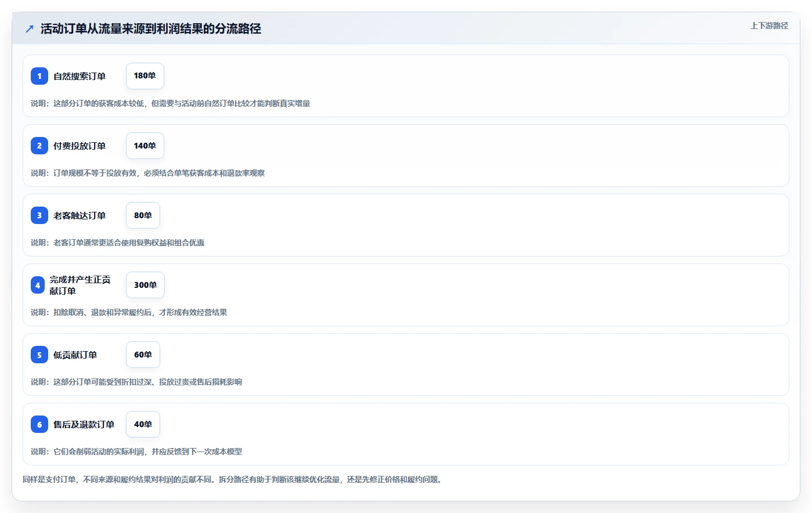Click the 完成并产生正贡献订单 label
The height and width of the screenshot is (513, 812).
coord(80,285)
